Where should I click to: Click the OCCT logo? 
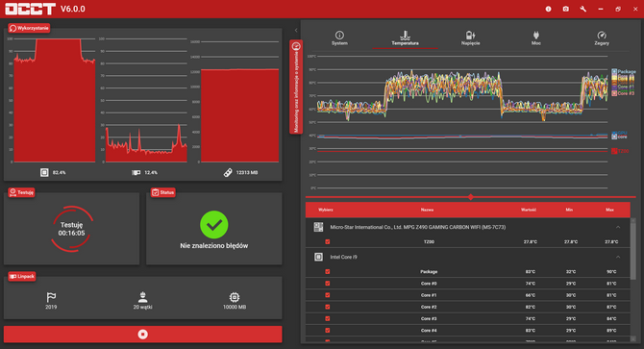pyautogui.click(x=30, y=9)
